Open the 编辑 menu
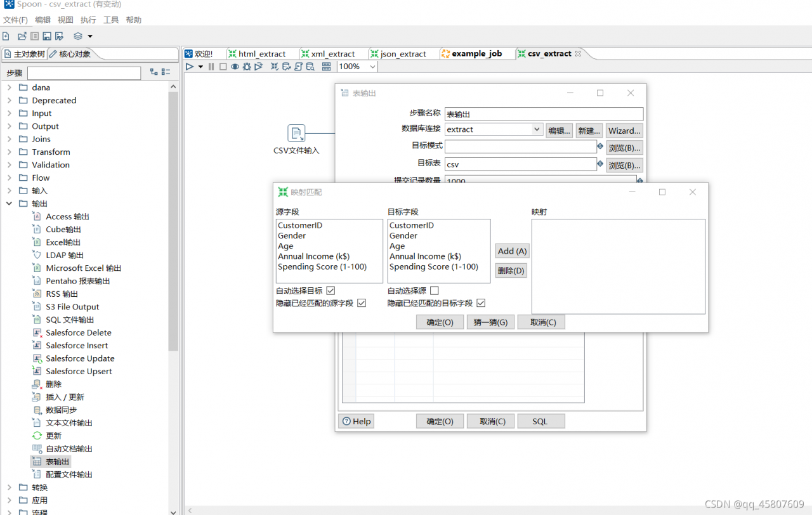 [43, 20]
